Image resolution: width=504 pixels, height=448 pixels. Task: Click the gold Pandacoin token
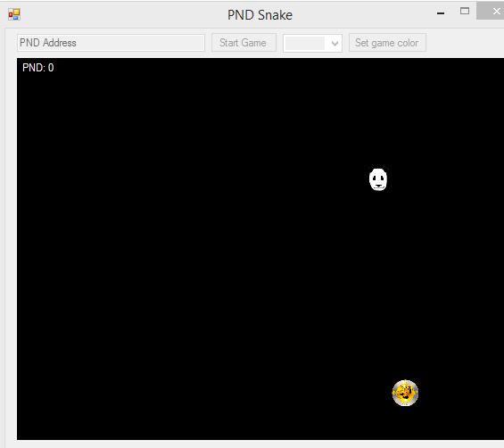405,393
